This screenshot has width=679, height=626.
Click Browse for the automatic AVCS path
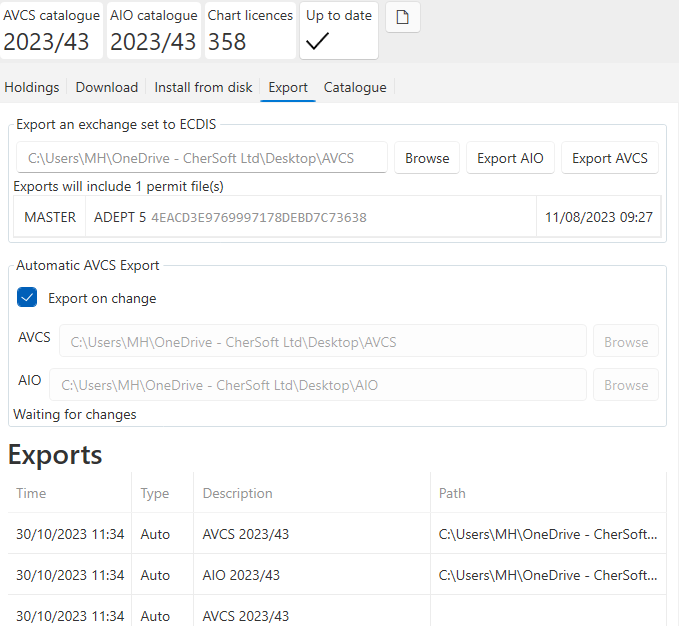point(626,342)
